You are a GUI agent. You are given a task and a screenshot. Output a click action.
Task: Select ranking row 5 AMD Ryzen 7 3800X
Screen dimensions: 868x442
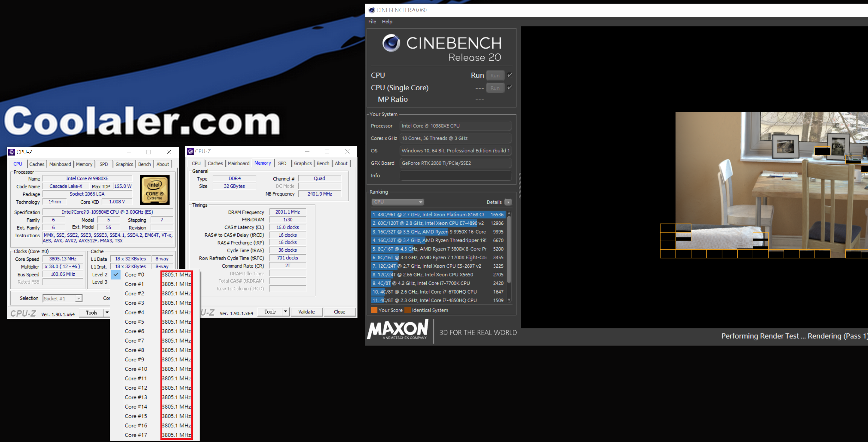(438, 249)
